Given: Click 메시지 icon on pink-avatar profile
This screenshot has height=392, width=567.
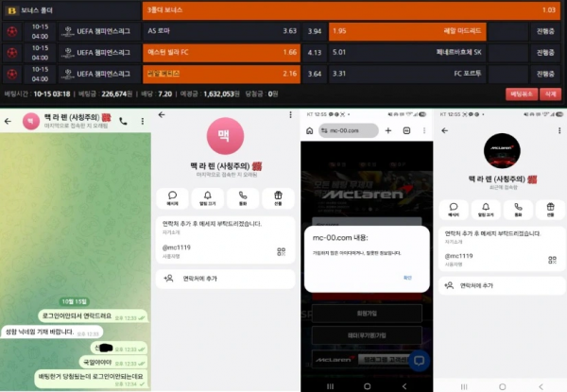Looking at the screenshot, I should tap(173, 198).
